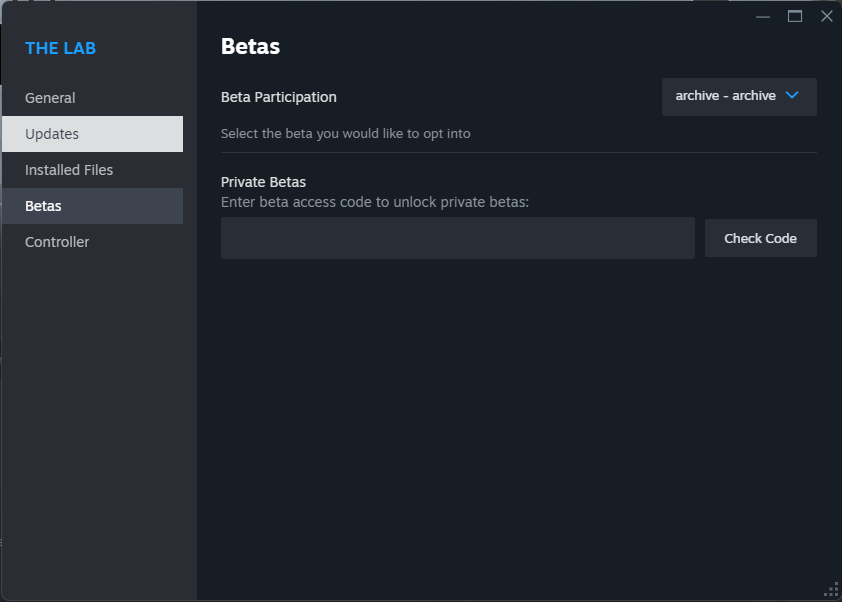Image resolution: width=842 pixels, height=602 pixels.
Task: Click the 'Select the beta you would like' description
Action: 345,134
